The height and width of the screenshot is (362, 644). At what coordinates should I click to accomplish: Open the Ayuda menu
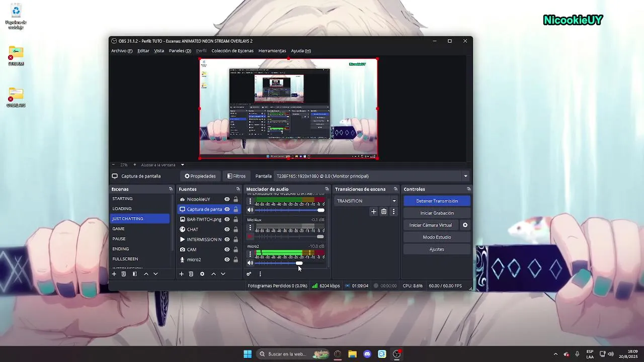point(301,51)
